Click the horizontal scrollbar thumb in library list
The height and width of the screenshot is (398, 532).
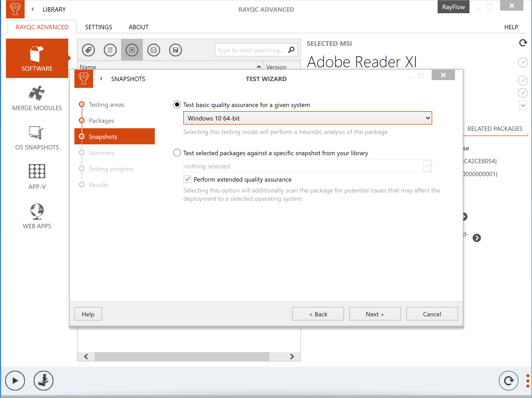coord(182,357)
